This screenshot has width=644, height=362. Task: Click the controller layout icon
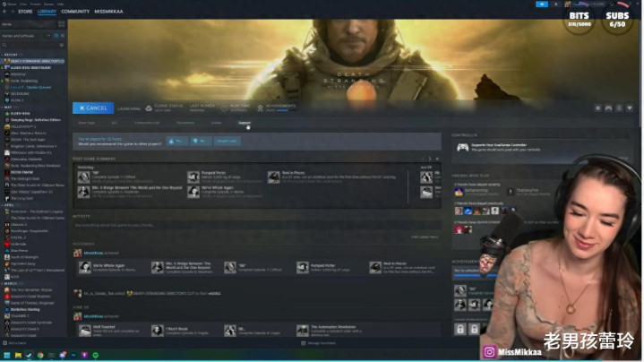(x=608, y=108)
